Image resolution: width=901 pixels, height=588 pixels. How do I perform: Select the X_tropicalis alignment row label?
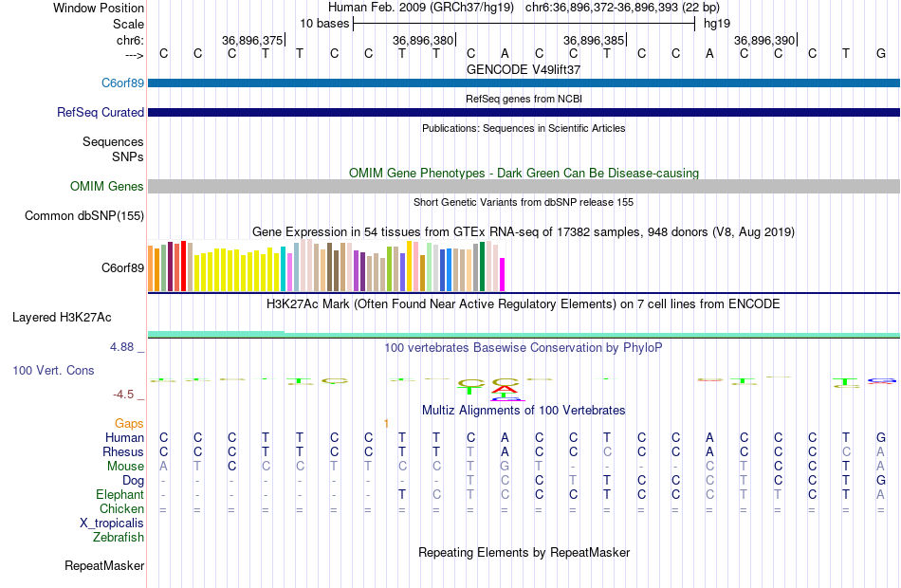(112, 524)
